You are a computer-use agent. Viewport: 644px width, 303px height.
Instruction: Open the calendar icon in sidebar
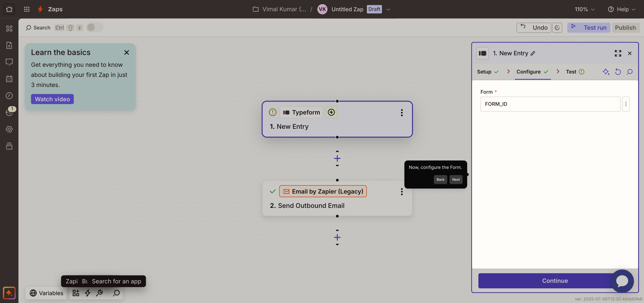point(9,79)
